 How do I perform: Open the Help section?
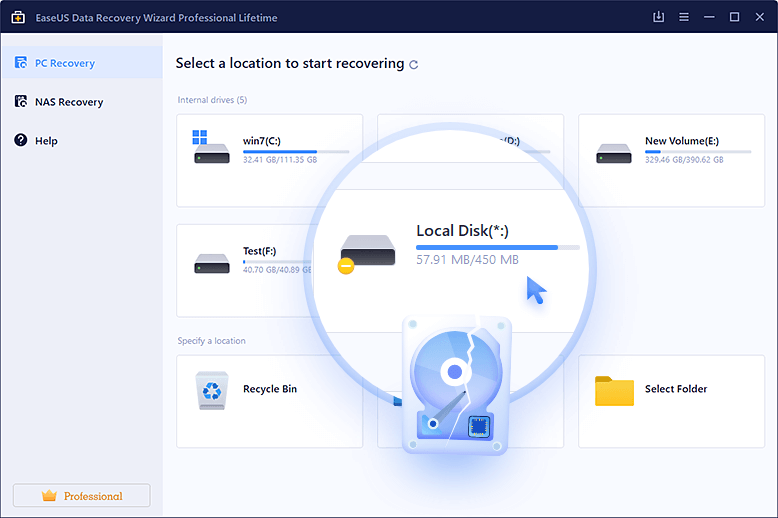(x=46, y=141)
